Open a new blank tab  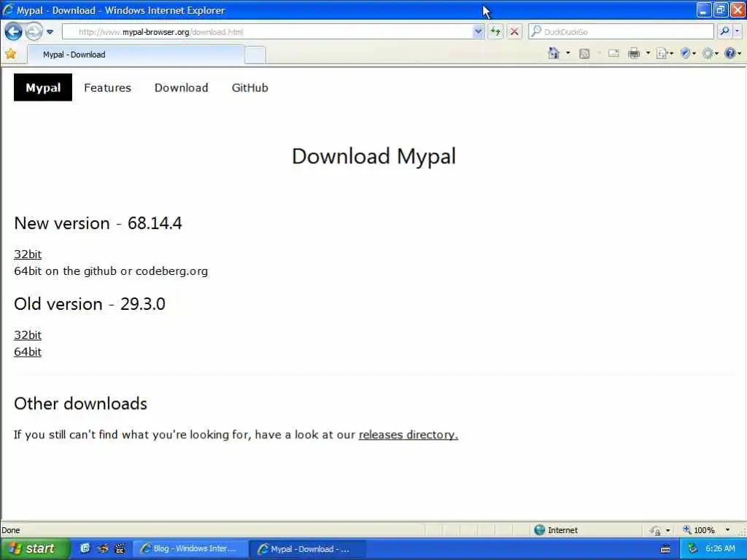255,55
